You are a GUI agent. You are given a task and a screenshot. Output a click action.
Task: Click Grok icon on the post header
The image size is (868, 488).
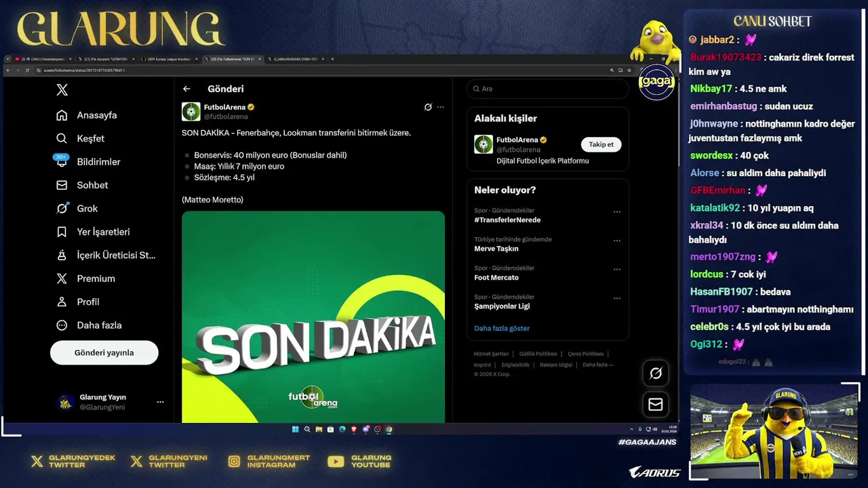tap(428, 107)
